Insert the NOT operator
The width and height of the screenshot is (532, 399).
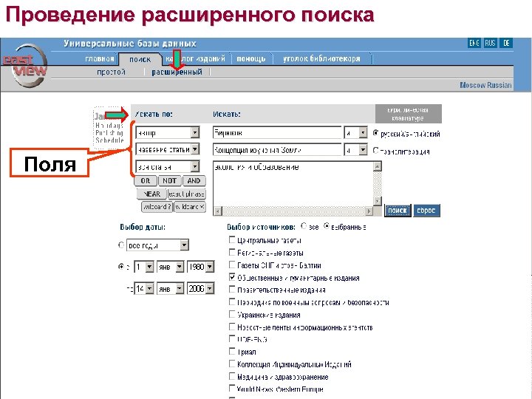click(x=169, y=181)
